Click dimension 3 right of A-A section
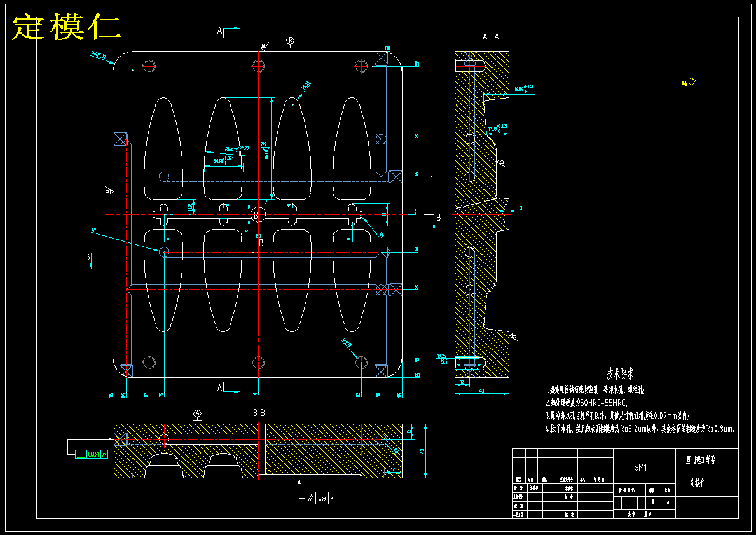 [521, 209]
